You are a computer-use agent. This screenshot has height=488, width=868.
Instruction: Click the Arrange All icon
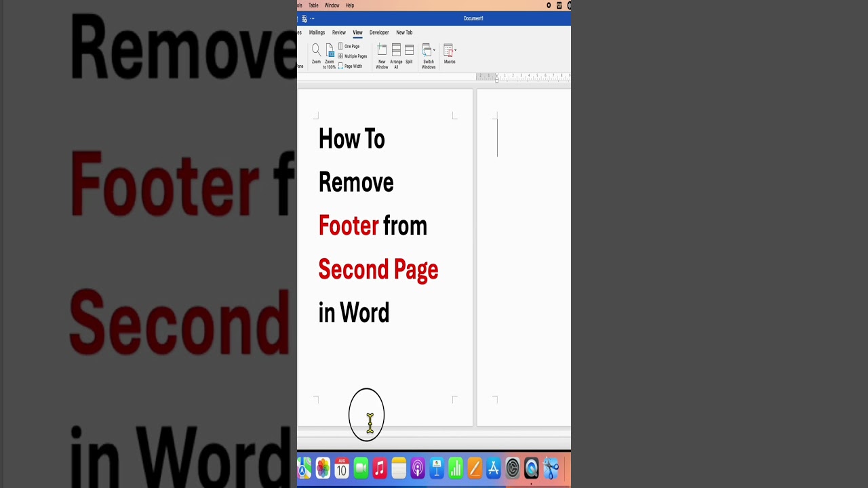396,51
